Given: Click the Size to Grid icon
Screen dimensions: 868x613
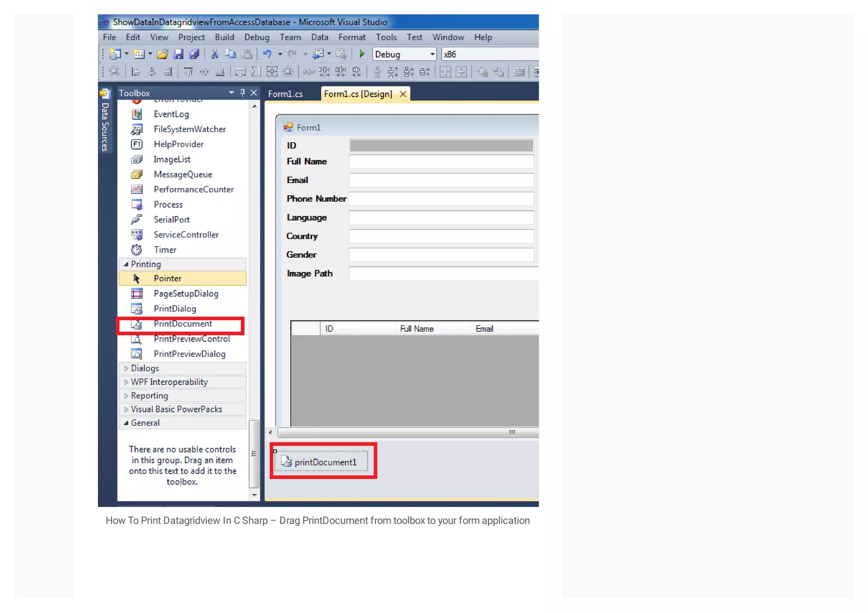Looking at the screenshot, I should point(288,72).
